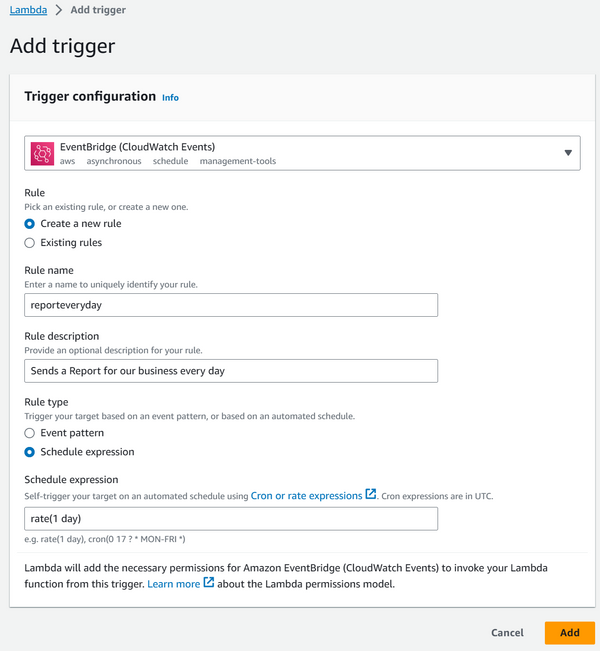This screenshot has width=600, height=651.
Task: Expand the trigger source dropdown arrow
Action: 568,153
